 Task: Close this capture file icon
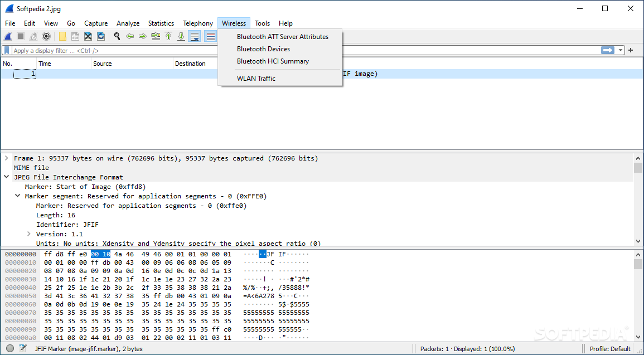[x=88, y=37]
